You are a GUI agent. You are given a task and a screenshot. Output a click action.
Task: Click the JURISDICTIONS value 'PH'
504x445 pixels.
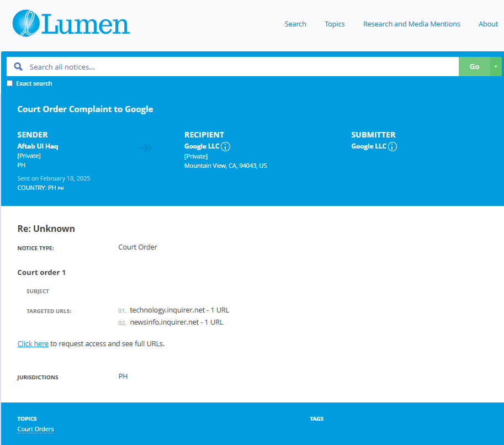(123, 376)
